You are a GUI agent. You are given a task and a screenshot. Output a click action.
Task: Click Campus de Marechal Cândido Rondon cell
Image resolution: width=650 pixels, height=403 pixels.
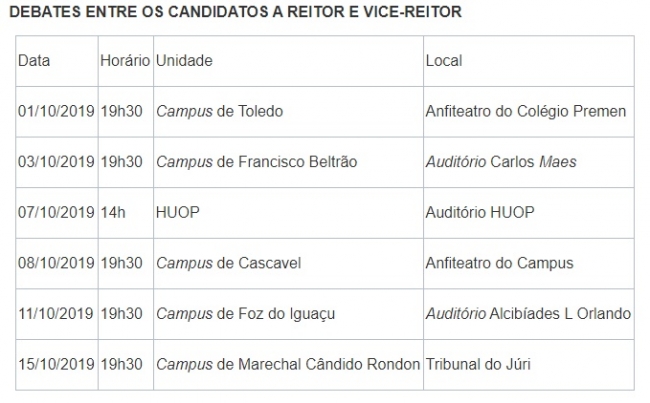pyautogui.click(x=288, y=364)
